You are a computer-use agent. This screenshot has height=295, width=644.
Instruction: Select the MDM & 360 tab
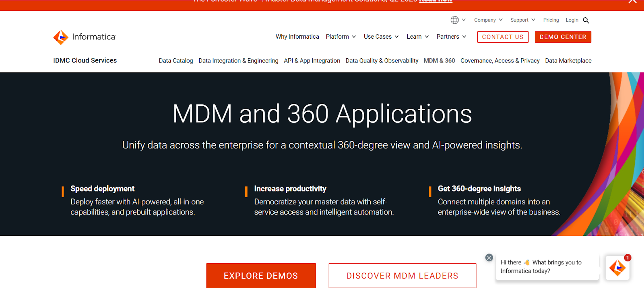click(439, 61)
